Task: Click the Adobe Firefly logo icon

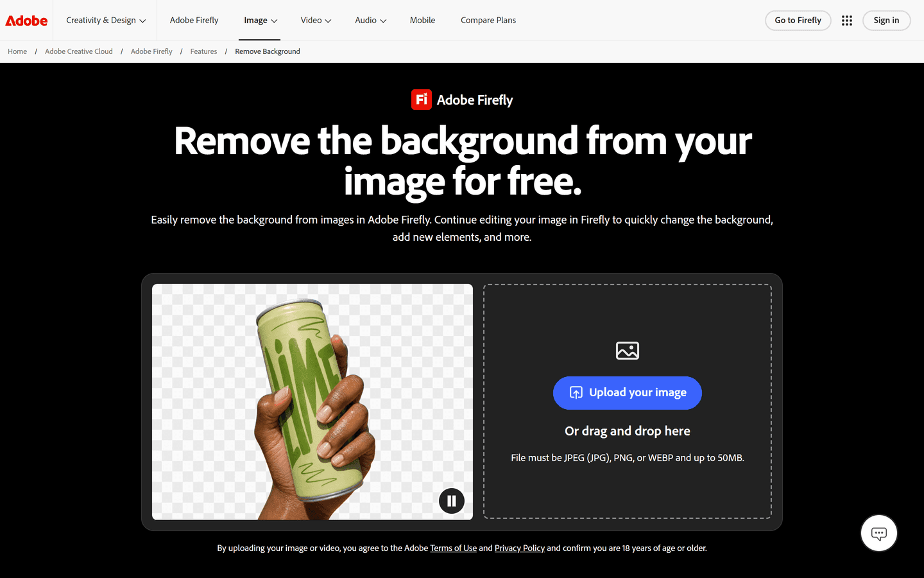Action: 422,100
